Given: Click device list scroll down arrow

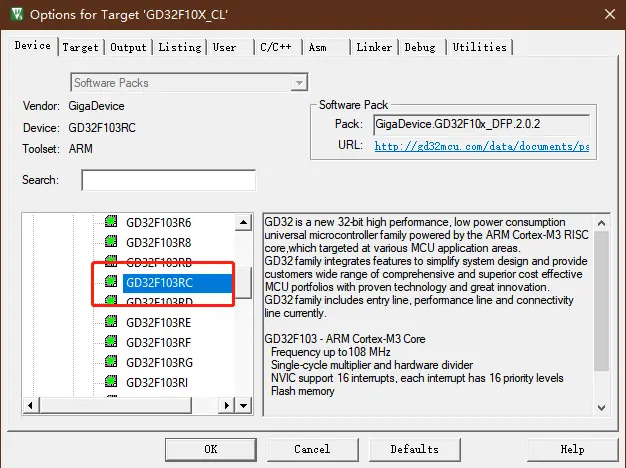Looking at the screenshot, I should [x=243, y=406].
